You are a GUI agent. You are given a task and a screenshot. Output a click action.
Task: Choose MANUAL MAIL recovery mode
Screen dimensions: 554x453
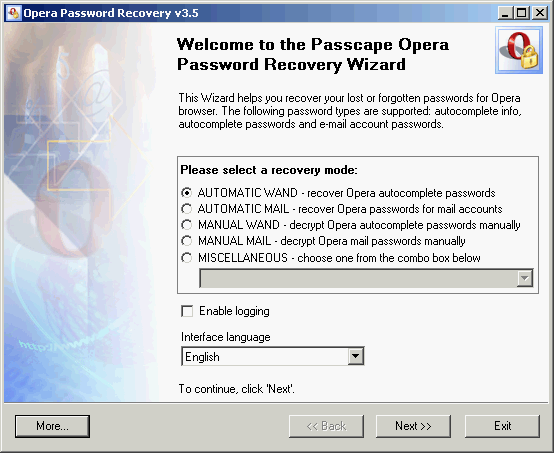[187, 241]
